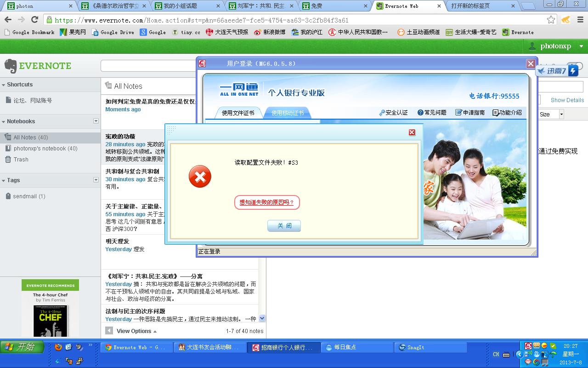Close the configuration error dialog with the red X

point(412,132)
